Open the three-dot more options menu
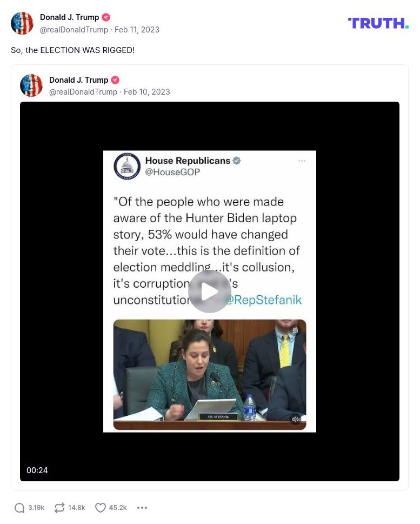This screenshot has height=524, width=420. (142, 508)
